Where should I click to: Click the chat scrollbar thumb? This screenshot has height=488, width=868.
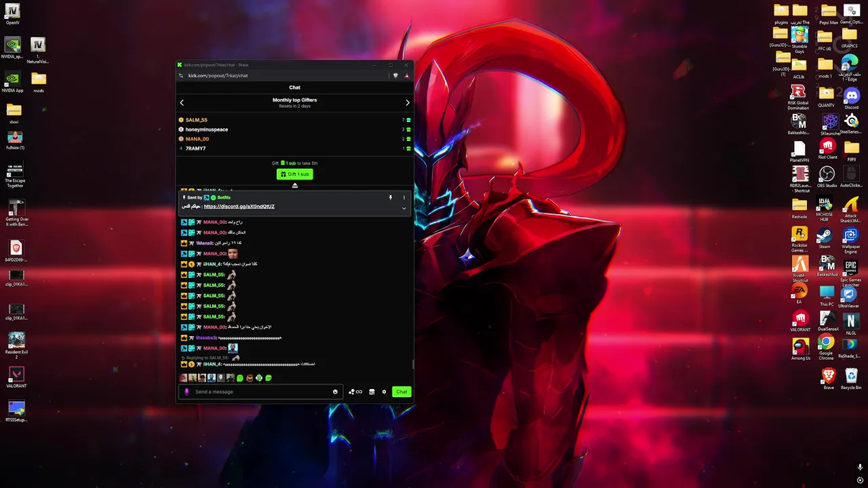412,364
